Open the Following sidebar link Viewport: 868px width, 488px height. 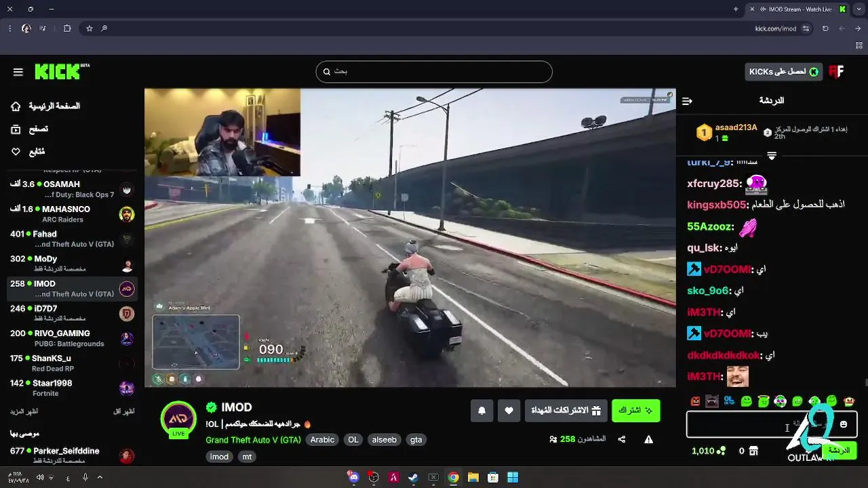click(x=28, y=152)
